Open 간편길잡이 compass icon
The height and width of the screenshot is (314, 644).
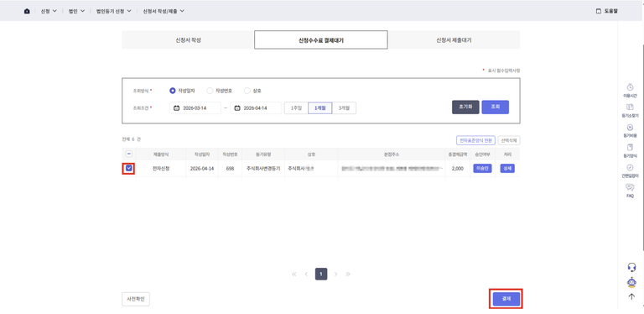pos(630,167)
